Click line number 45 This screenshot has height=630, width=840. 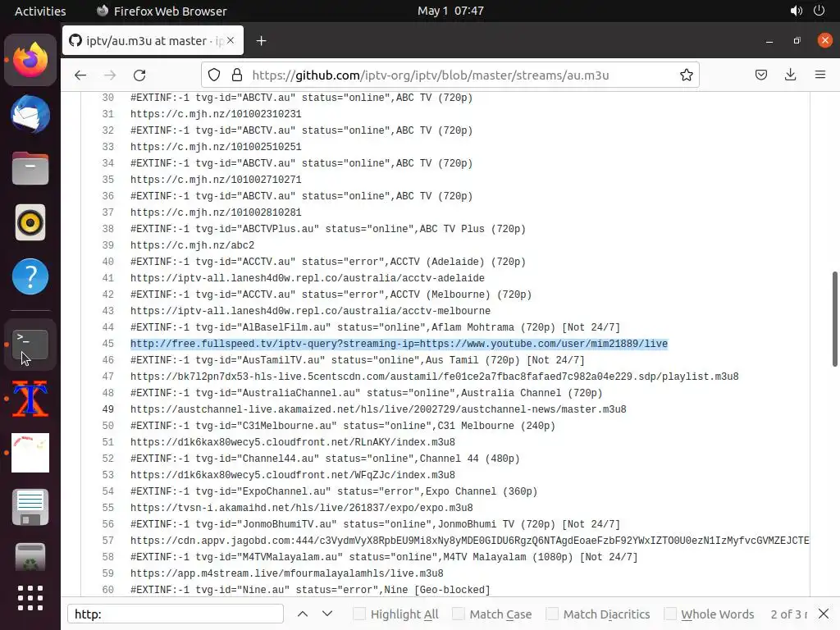[108, 344]
